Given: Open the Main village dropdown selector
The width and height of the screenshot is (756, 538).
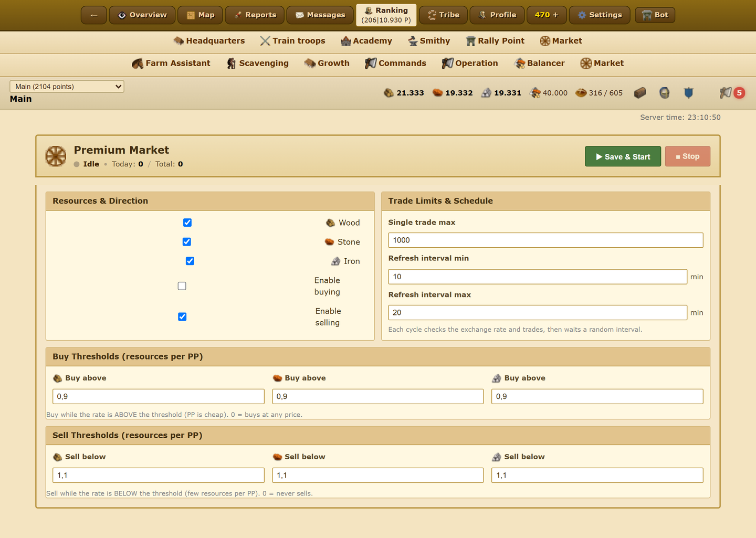Looking at the screenshot, I should (67, 87).
